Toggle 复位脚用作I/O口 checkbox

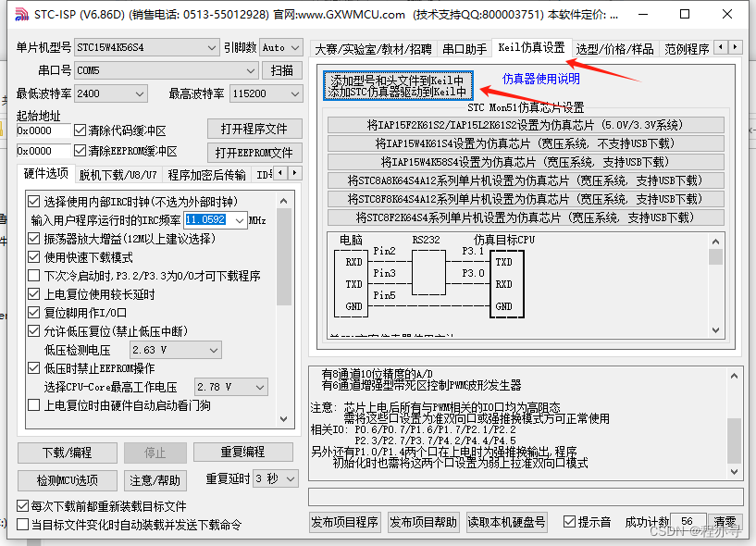pos(33,313)
